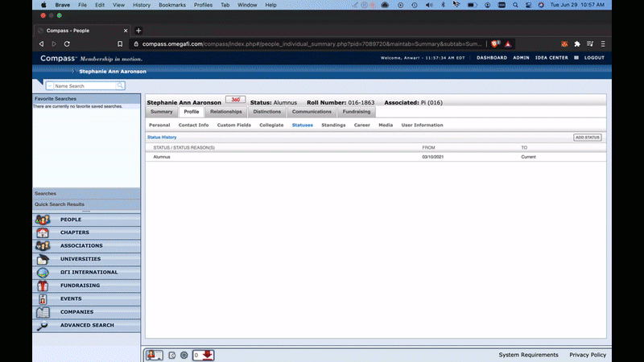The image size is (644, 362).
Task: Open the Brave hamburger menu icon
Action: [603, 44]
